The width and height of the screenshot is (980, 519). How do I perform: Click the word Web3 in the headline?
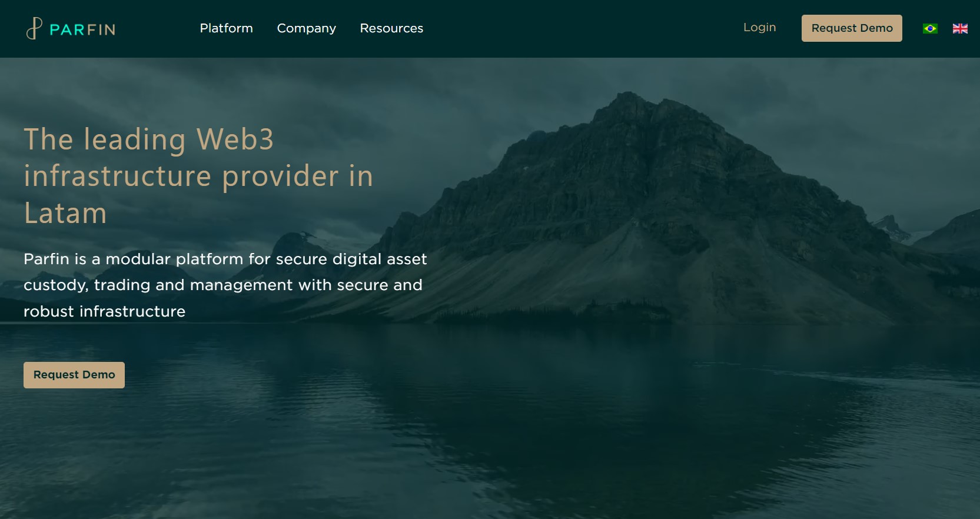(235, 139)
